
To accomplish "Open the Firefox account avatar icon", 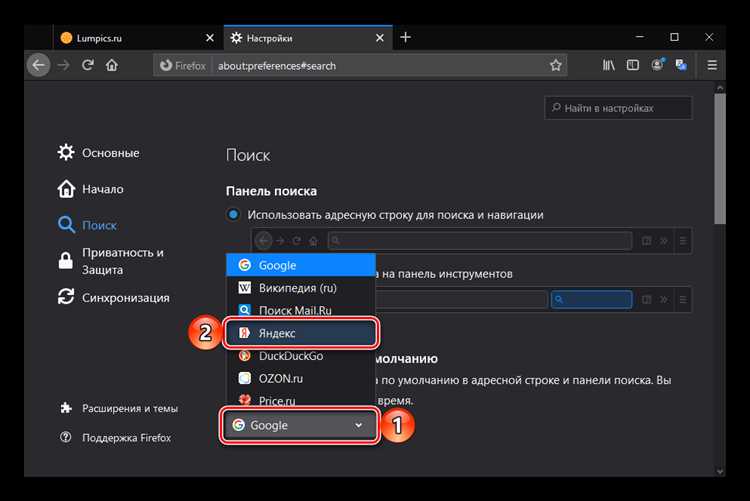I will [x=657, y=65].
